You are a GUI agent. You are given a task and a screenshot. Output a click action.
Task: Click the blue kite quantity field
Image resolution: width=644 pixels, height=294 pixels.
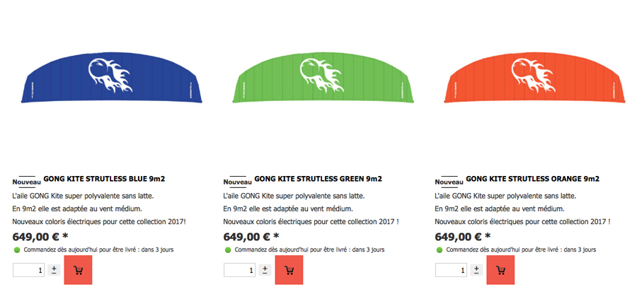click(29, 270)
